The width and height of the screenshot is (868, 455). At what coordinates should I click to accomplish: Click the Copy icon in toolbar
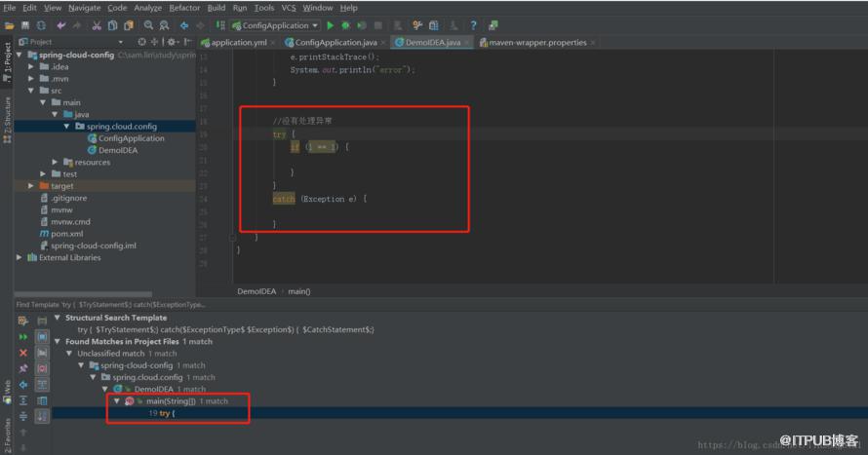[x=112, y=25]
